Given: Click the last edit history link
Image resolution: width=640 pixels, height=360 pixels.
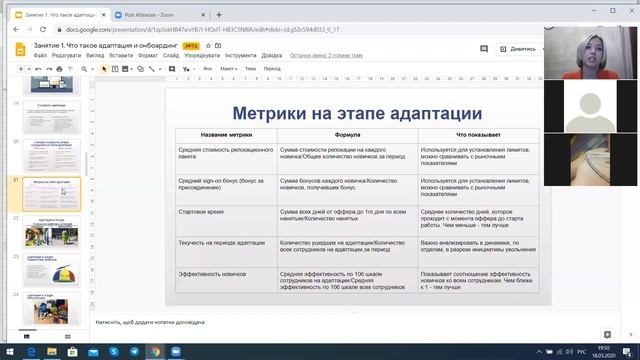Looking at the screenshot, I should click(326, 56).
